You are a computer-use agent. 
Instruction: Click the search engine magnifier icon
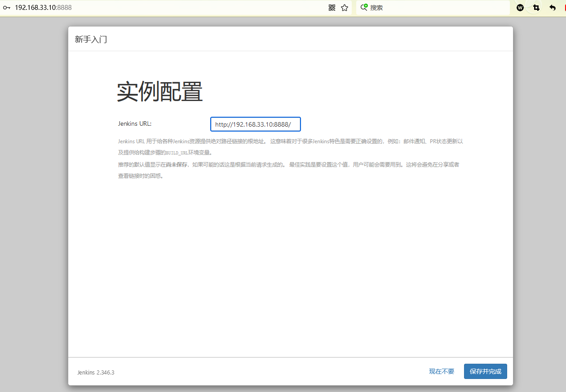click(x=364, y=8)
